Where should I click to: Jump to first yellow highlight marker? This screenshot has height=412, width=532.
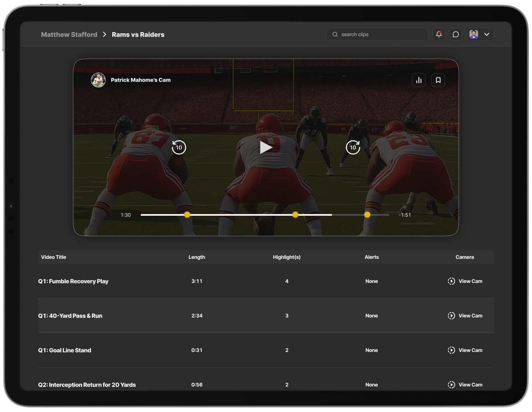pyautogui.click(x=187, y=215)
